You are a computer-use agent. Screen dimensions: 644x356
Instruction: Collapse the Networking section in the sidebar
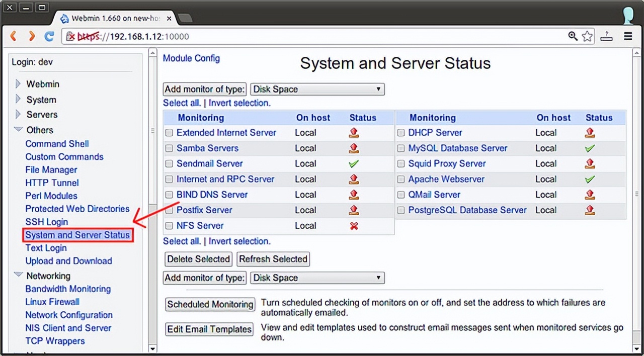[18, 276]
